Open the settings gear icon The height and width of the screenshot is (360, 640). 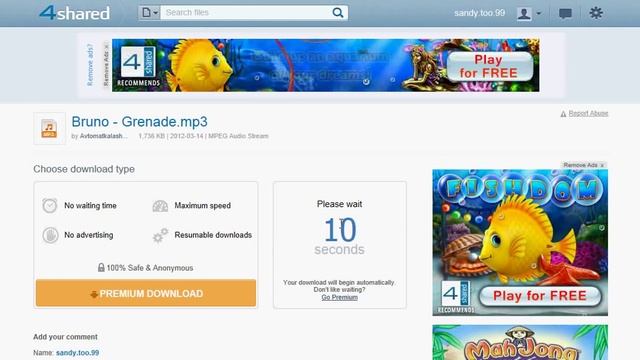(596, 13)
